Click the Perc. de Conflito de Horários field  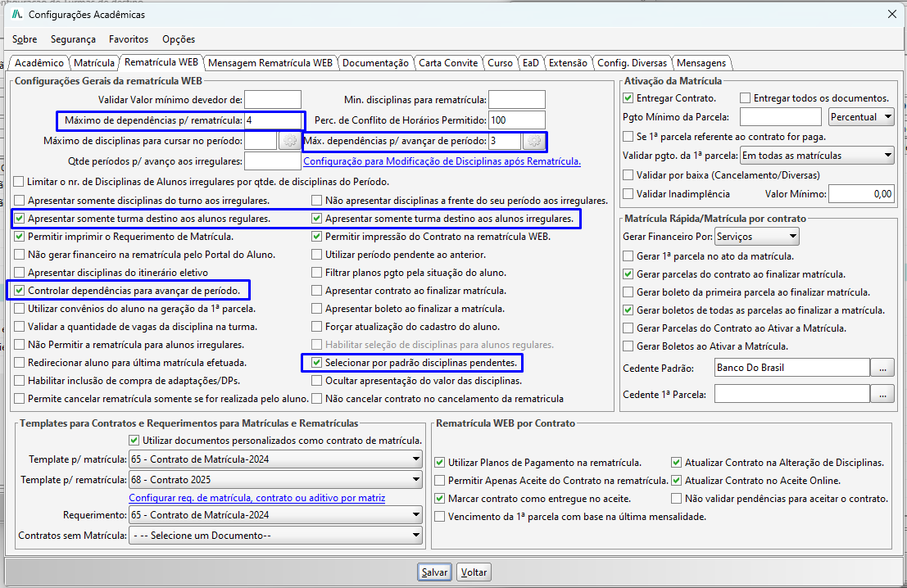coord(516,120)
